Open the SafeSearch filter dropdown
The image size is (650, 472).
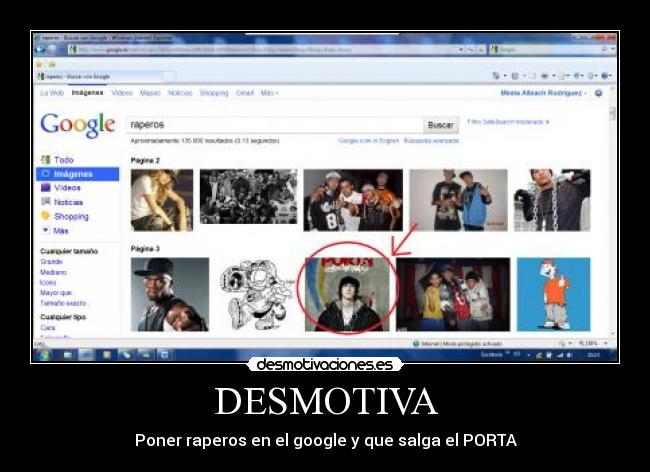click(x=508, y=122)
